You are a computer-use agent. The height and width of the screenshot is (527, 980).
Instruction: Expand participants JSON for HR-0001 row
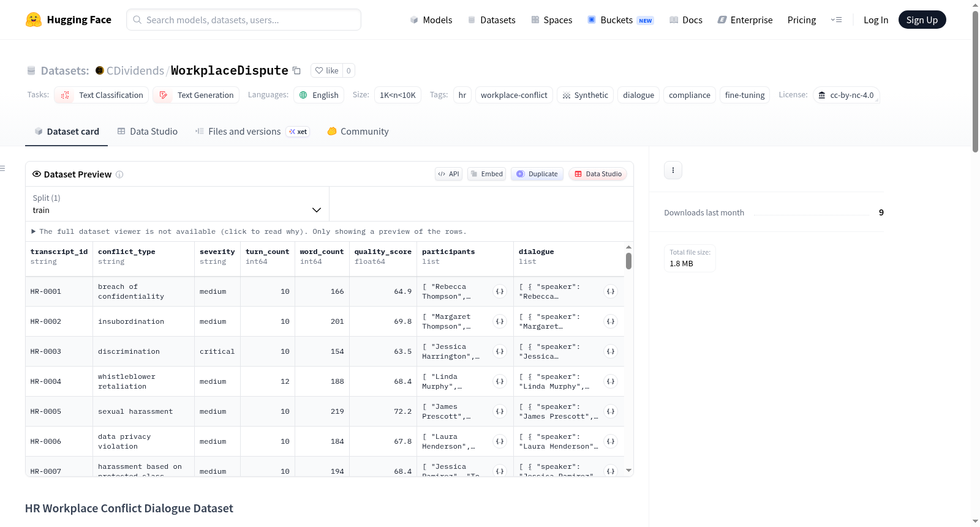tap(500, 291)
